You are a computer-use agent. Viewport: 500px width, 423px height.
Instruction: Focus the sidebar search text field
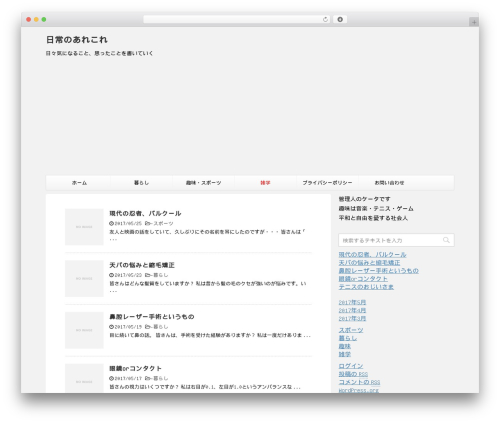pos(396,240)
